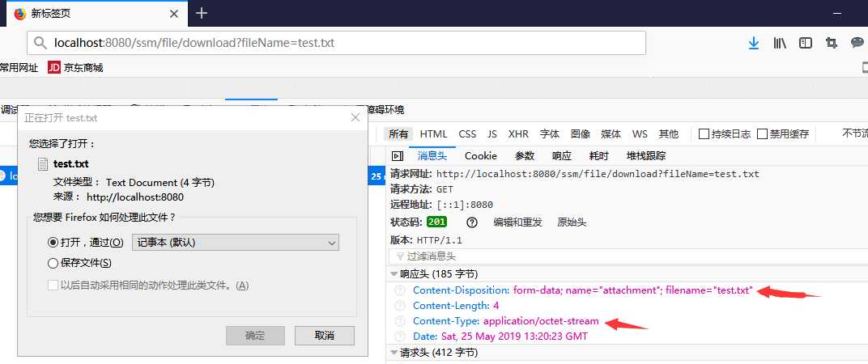The width and height of the screenshot is (868, 364).
Task: Enable 持续日志 checkbox
Action: coord(704,134)
